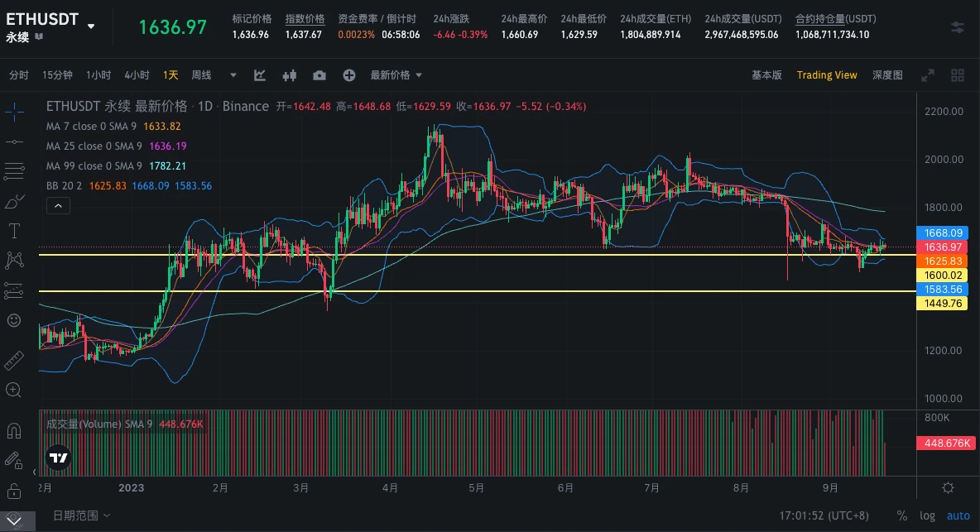Open the indicators chart icon
Image resolution: width=980 pixels, height=532 pixels.
pos(260,75)
